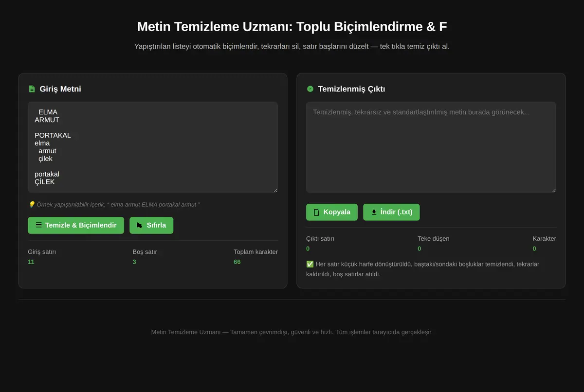Viewport: 584px width, 392px height.
Task: Click the 'Karakter' label in output stats
Action: tap(544, 239)
